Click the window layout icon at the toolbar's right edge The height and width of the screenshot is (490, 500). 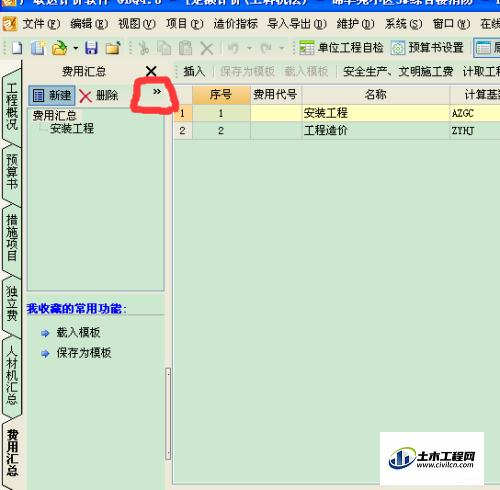483,48
